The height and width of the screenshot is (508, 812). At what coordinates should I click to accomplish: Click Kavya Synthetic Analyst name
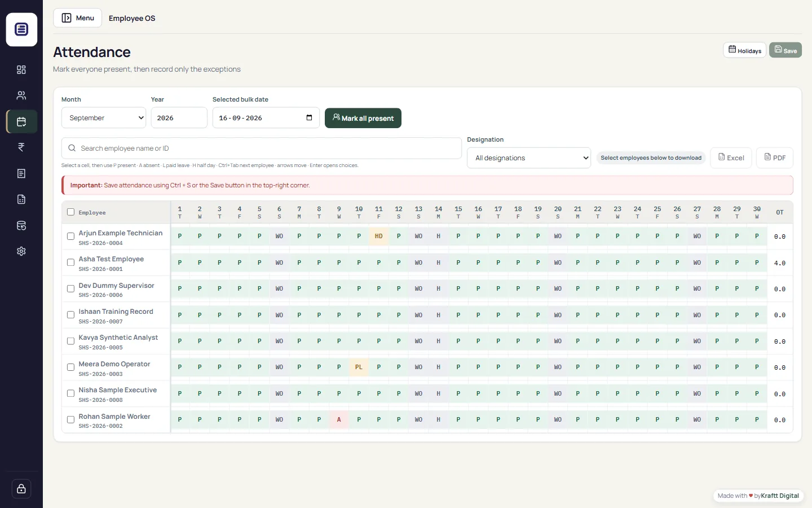pyautogui.click(x=118, y=337)
